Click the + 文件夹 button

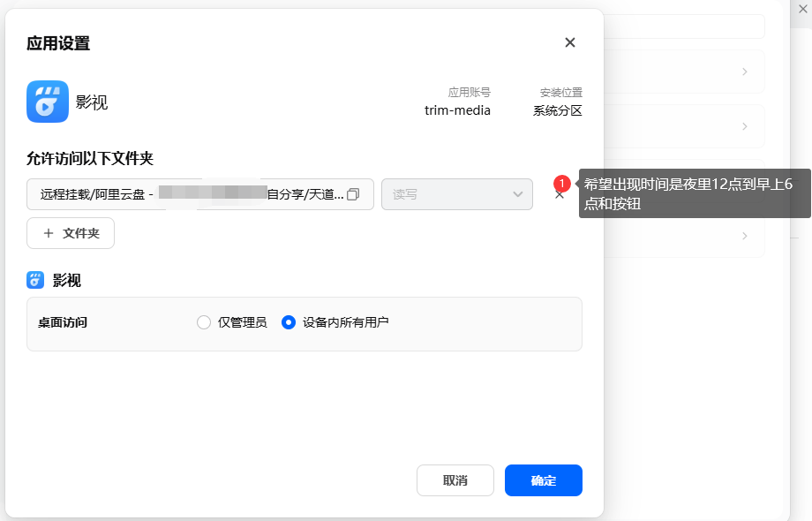pos(71,233)
